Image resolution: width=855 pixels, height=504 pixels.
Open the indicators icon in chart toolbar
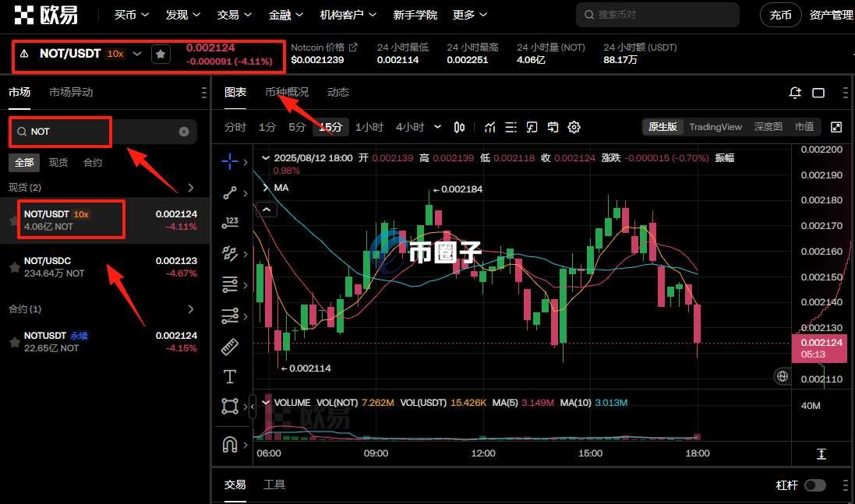pos(490,127)
